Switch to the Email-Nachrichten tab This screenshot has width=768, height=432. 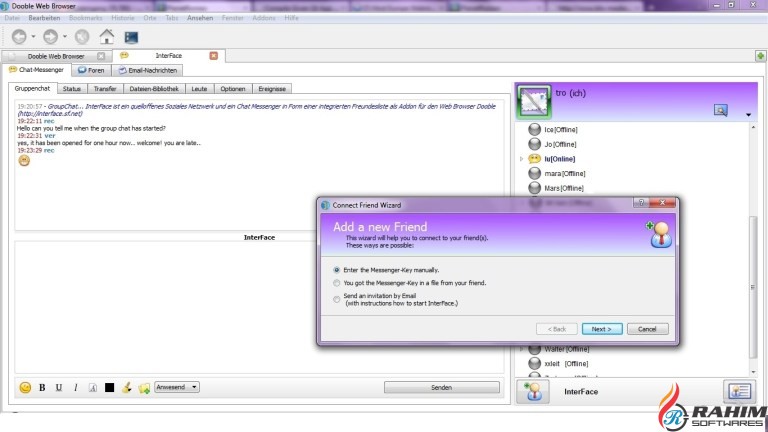click(147, 71)
